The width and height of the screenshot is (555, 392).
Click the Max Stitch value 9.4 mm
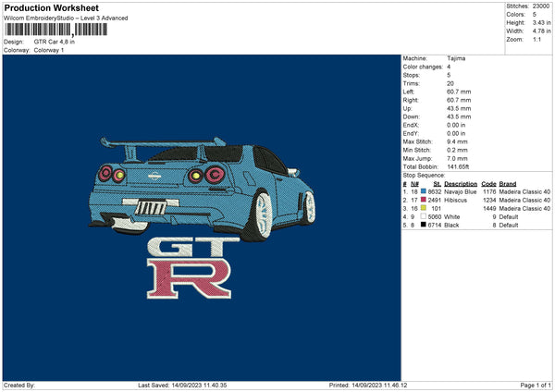click(457, 141)
